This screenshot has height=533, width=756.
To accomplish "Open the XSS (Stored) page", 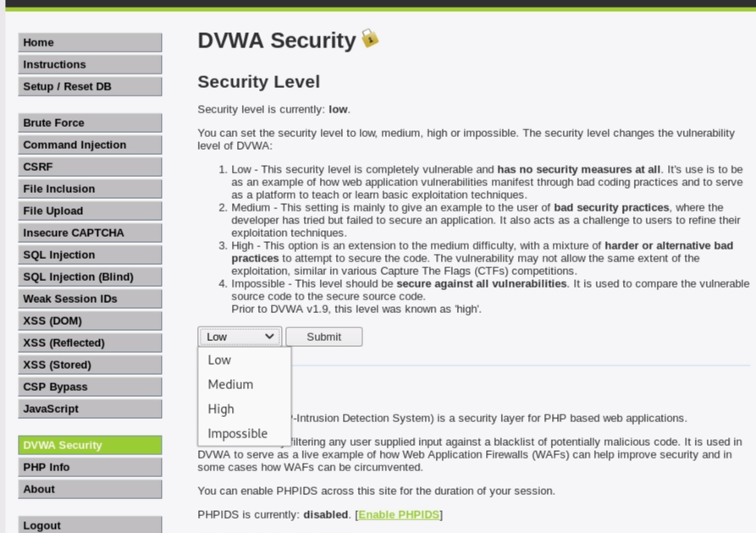I will pos(90,365).
